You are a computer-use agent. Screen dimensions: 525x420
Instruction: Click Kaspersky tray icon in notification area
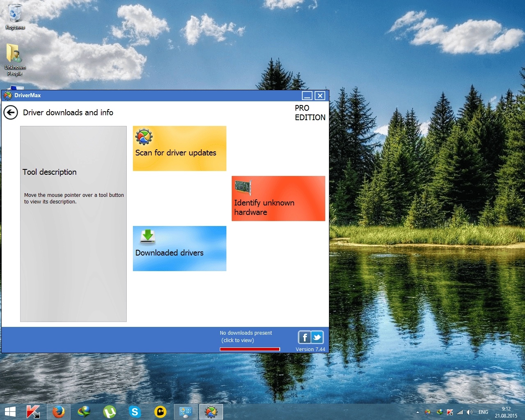coord(450,412)
